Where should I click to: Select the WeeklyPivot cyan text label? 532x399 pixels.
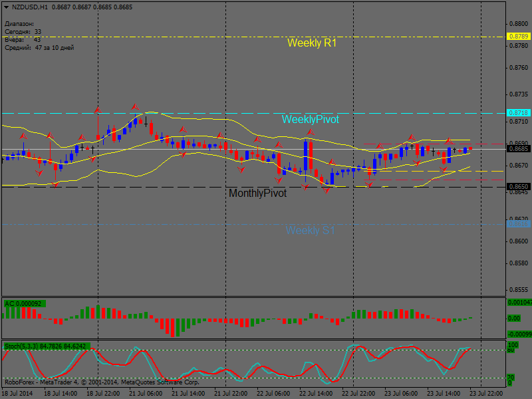click(x=310, y=120)
